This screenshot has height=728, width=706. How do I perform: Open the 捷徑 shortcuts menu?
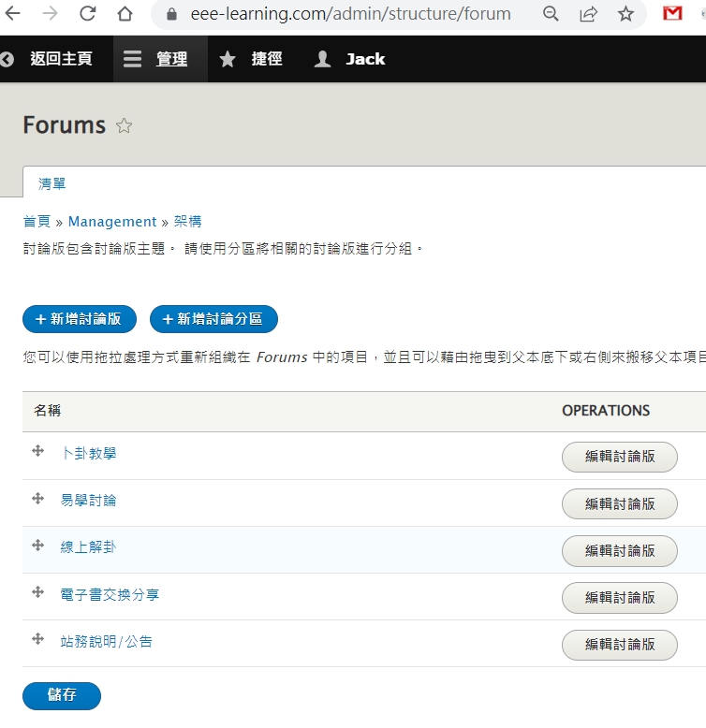click(x=251, y=59)
